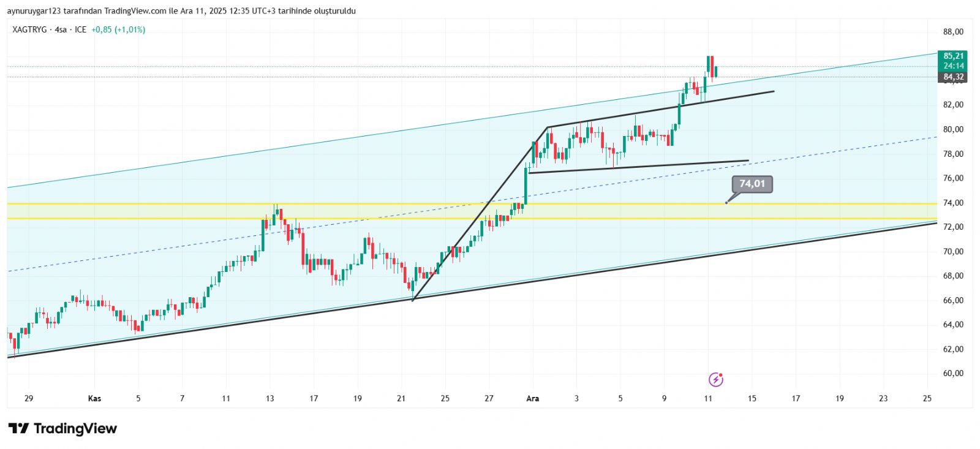
Task: Click the 60,00 price axis label
Action: pyautogui.click(x=953, y=374)
